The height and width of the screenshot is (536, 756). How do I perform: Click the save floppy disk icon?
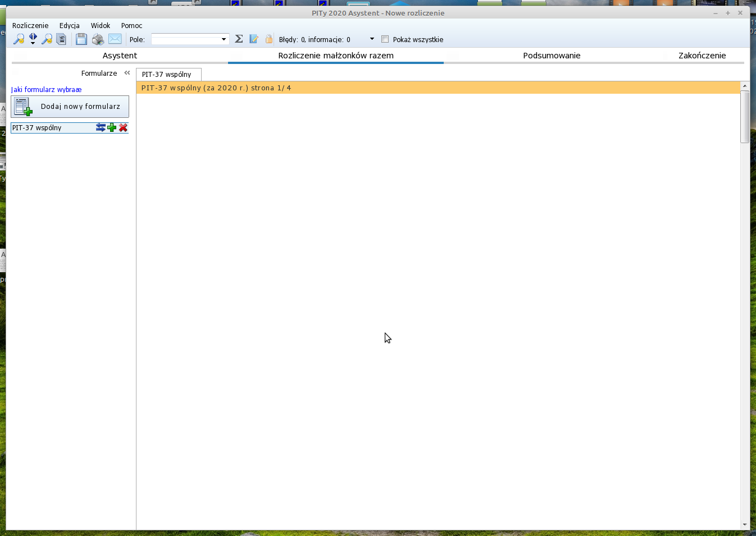click(x=81, y=39)
